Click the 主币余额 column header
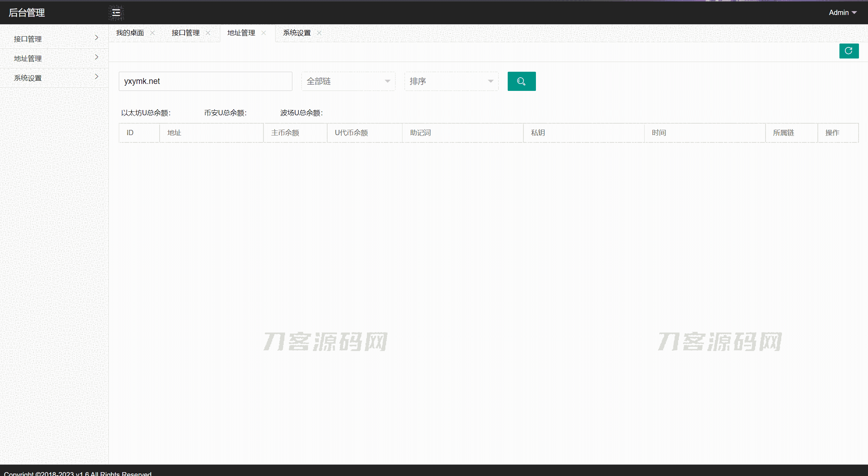Screen dimensions: 868x476 tap(285, 133)
